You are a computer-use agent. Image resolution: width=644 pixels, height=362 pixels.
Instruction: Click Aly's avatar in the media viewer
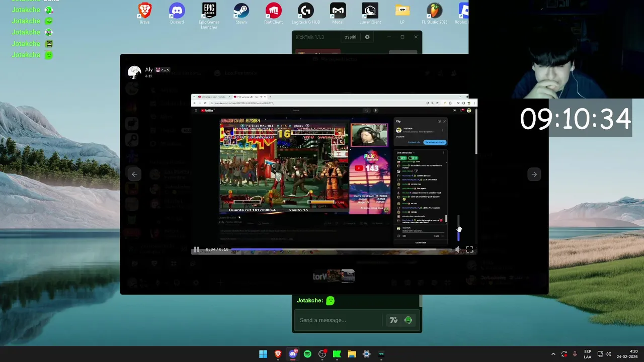click(134, 72)
